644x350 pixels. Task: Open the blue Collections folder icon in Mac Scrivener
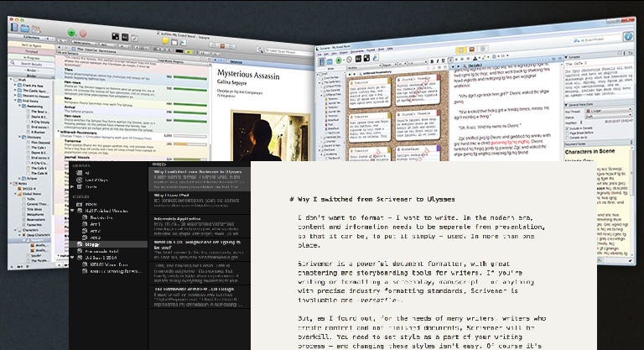25,28
